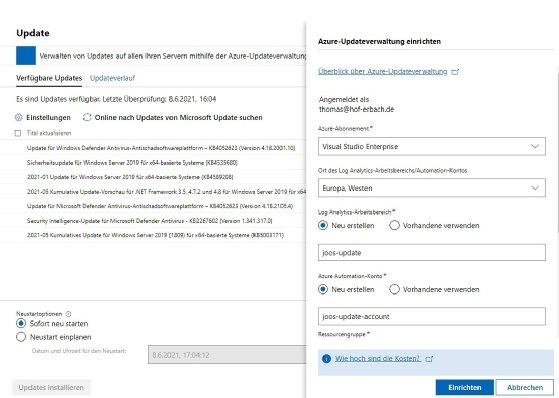Open Wie hoch sind die Kosten link
This screenshot has width=559, height=398.
(378, 358)
